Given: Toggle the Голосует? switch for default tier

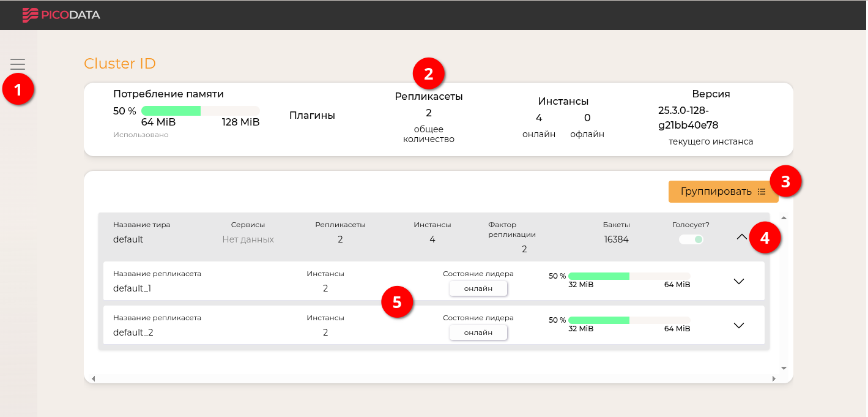Looking at the screenshot, I should point(691,239).
